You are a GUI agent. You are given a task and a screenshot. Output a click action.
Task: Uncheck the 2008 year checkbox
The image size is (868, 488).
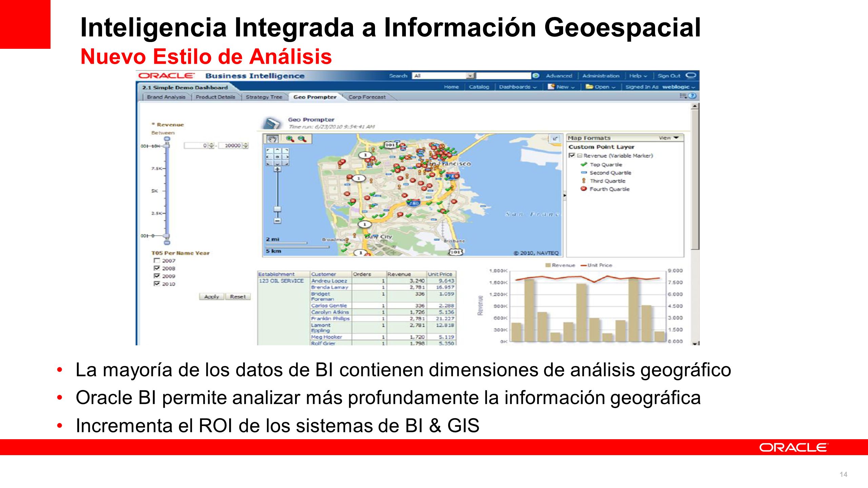[157, 268]
